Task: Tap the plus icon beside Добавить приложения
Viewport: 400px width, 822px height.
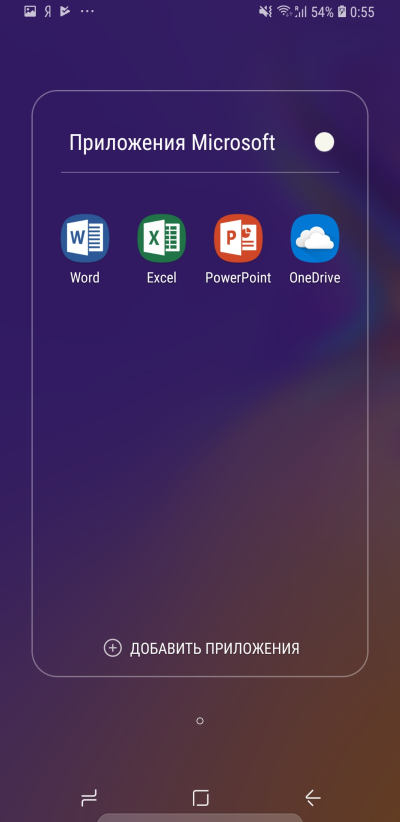Action: coord(112,648)
